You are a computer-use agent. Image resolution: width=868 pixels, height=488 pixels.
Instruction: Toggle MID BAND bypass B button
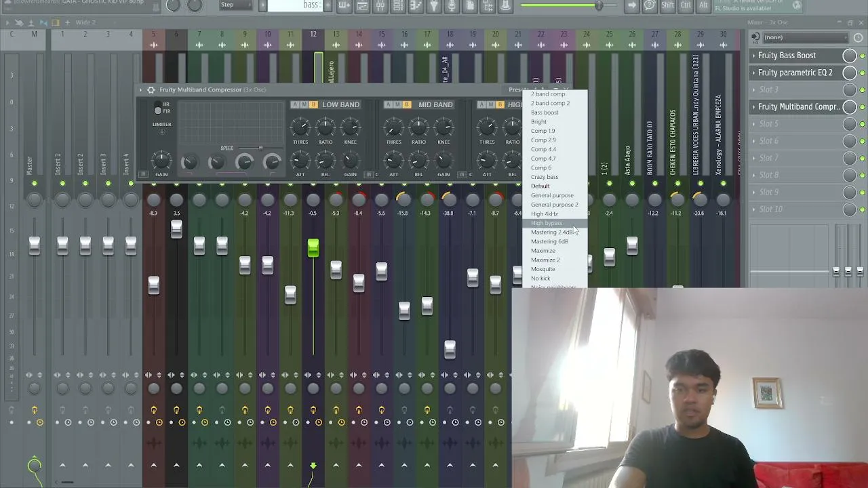407,104
